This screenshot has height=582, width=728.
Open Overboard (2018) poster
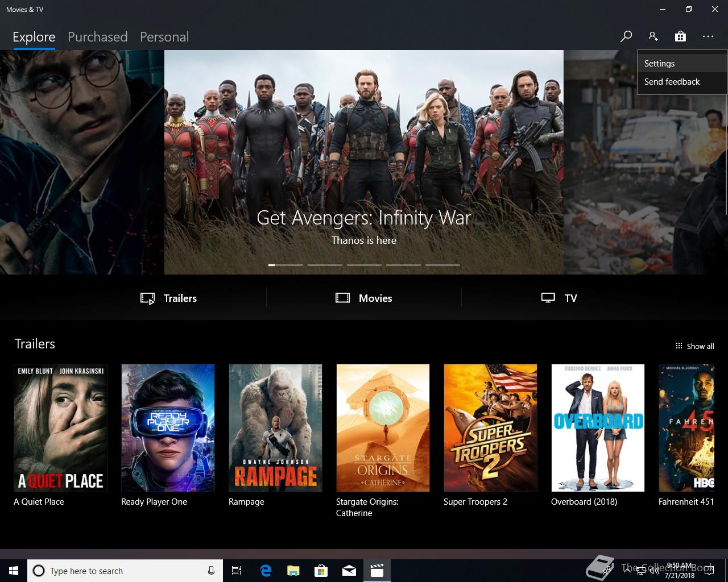coord(598,428)
